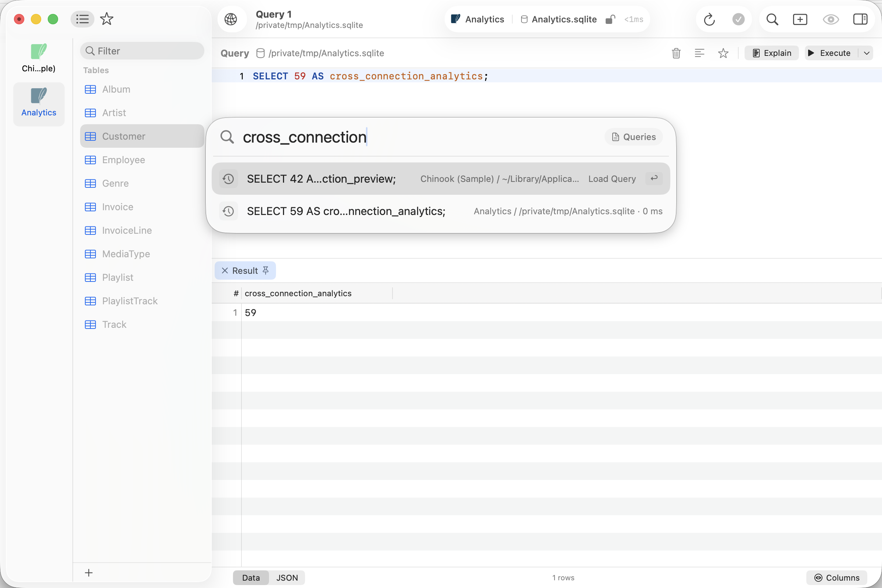Click the trash icon to clear query
This screenshot has height=588, width=882.
coord(676,53)
